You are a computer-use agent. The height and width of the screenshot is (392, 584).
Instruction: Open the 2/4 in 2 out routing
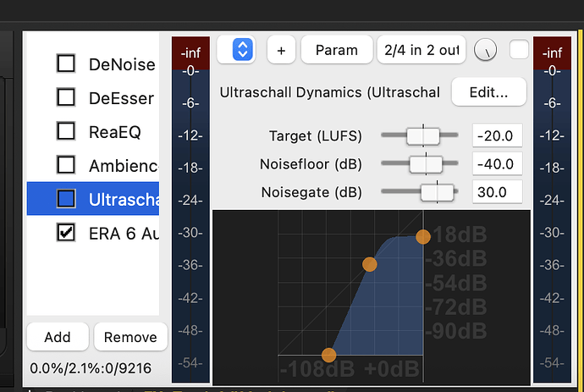[421, 50]
